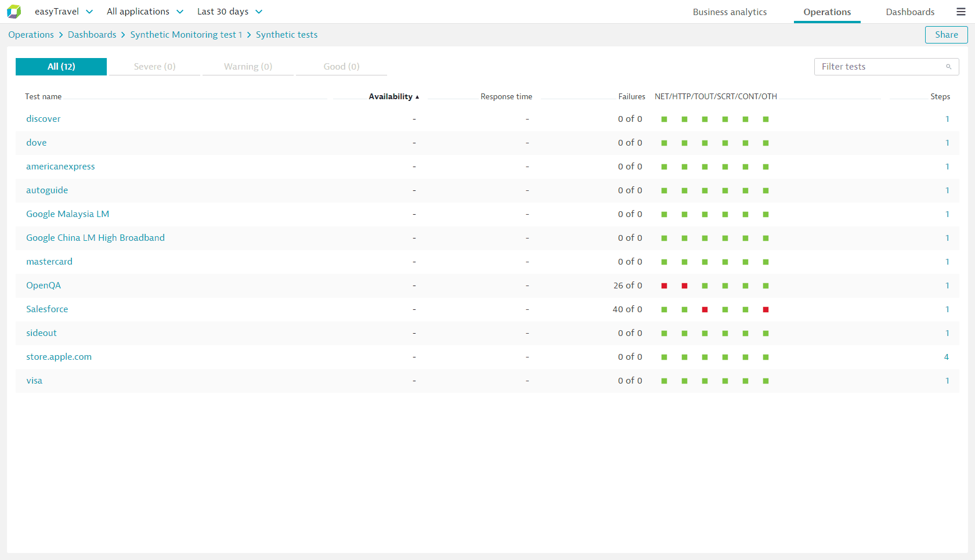Sort by the Steps column header
Viewport: 975px width, 560px height.
[940, 97]
